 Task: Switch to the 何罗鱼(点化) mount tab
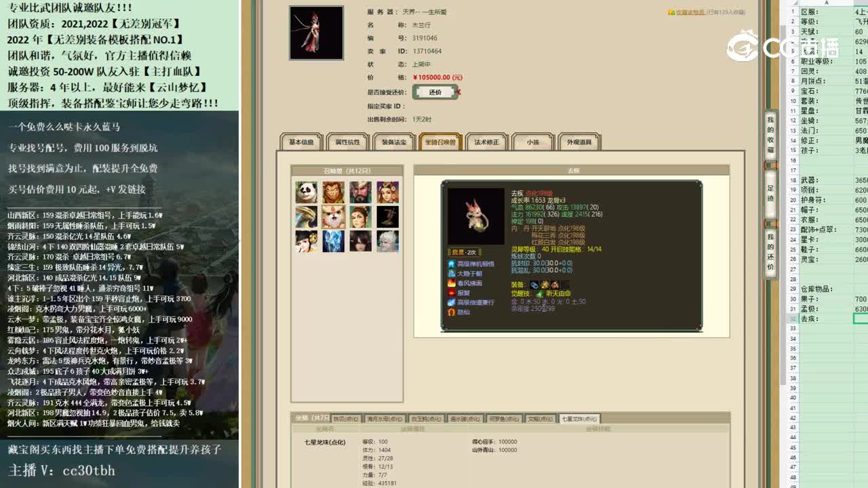click(x=504, y=419)
